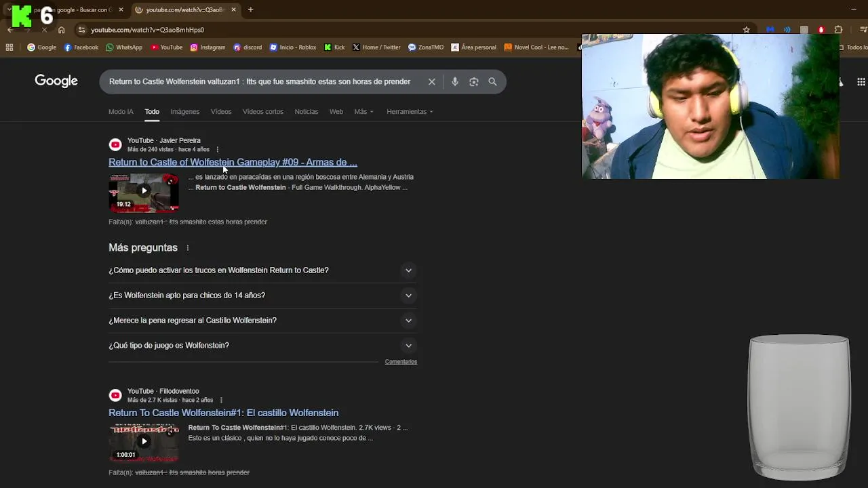Viewport: 868px width, 488px height.
Task: Focus the browser address bar URL
Action: click(x=147, y=30)
